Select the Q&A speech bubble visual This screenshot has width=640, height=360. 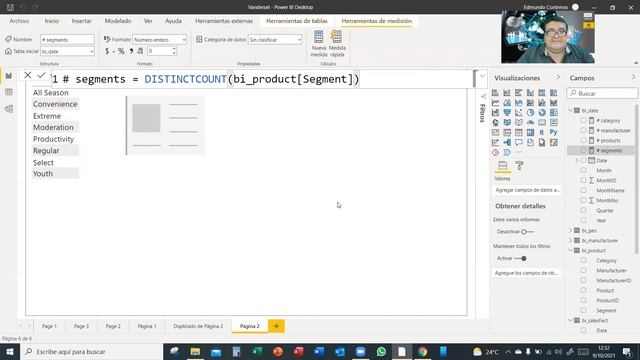518,142
